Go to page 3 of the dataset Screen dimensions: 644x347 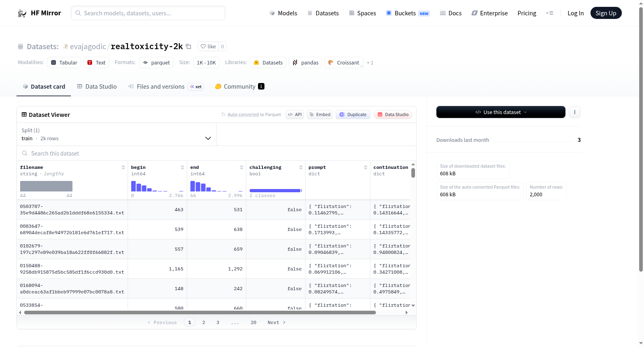click(218, 322)
